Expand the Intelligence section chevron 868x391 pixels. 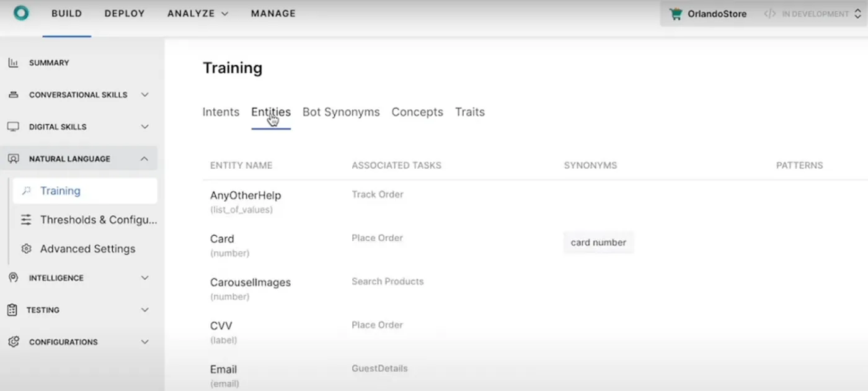[144, 278]
